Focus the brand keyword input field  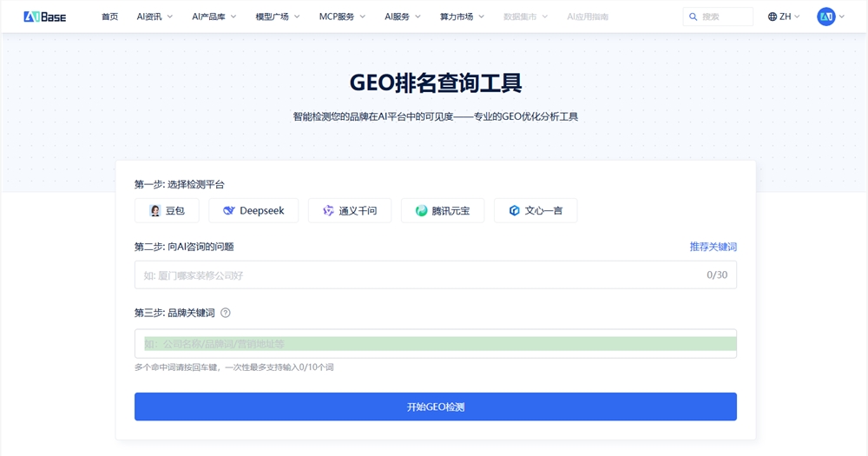tap(434, 344)
